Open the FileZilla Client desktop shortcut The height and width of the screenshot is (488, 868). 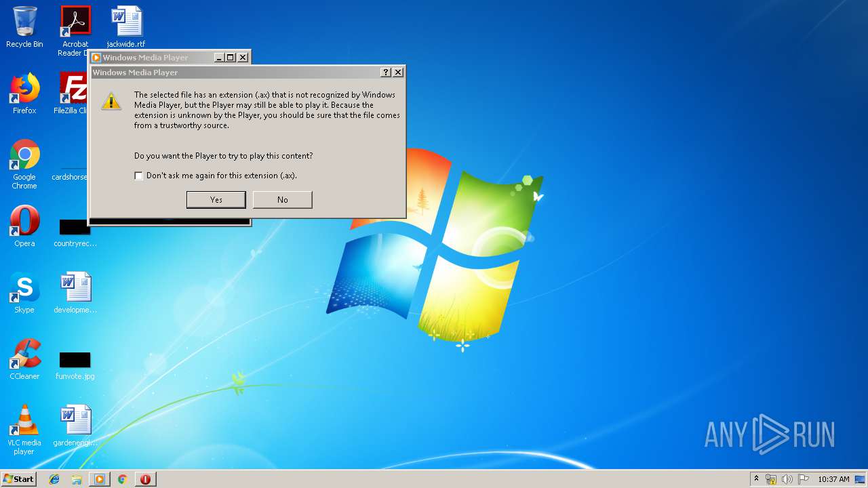pos(73,94)
